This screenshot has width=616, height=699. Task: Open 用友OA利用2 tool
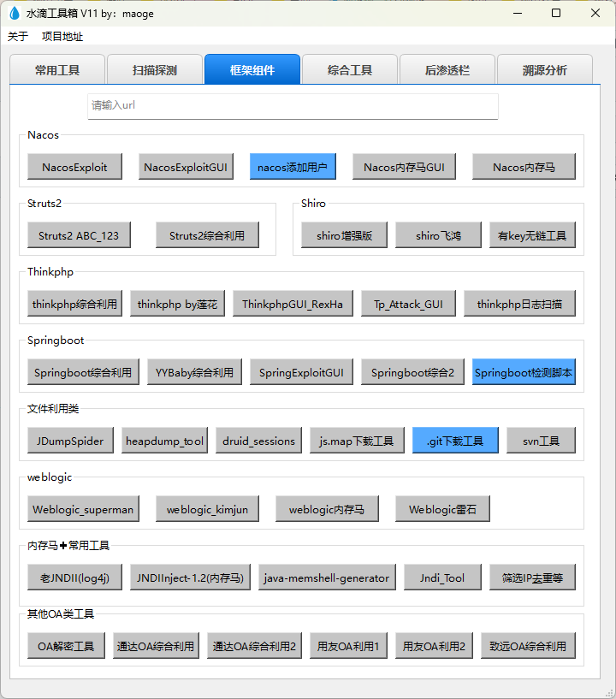click(434, 645)
